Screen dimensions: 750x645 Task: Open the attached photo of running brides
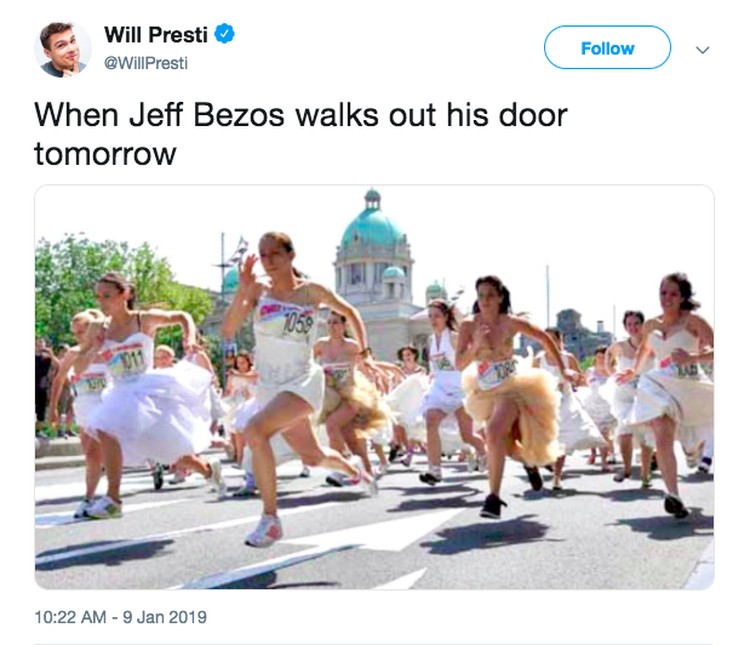click(x=375, y=387)
